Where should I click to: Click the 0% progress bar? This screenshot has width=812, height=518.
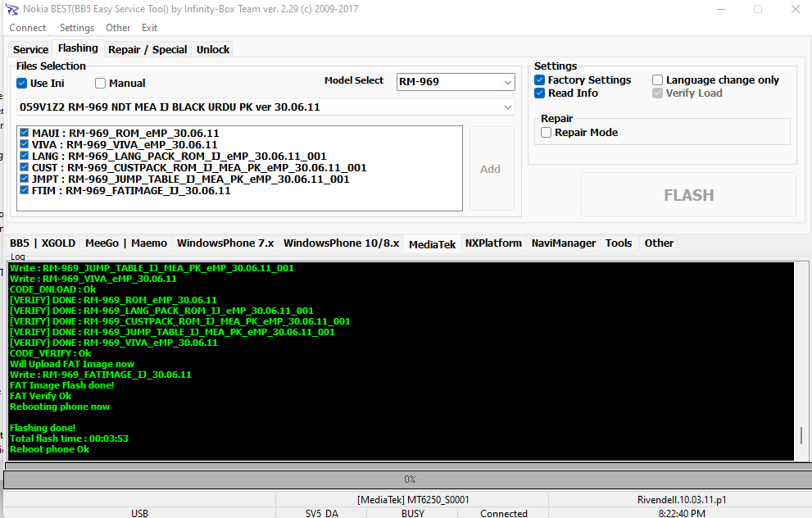point(409,479)
